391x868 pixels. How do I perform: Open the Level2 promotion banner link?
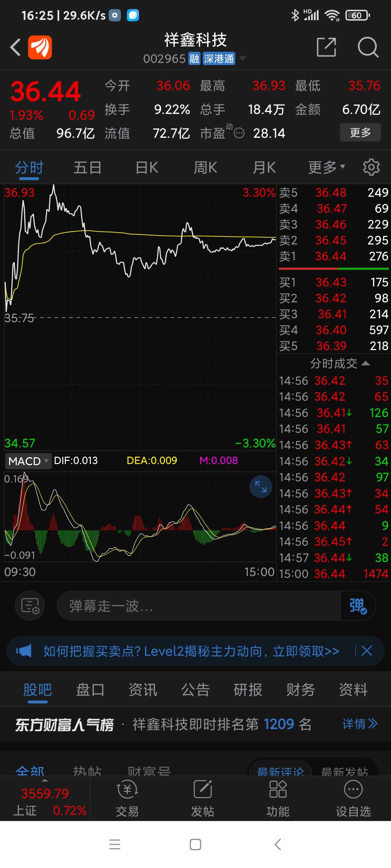191,651
